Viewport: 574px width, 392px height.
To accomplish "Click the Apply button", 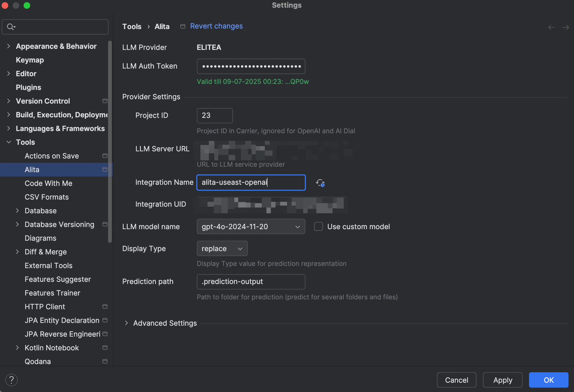I will [x=502, y=380].
